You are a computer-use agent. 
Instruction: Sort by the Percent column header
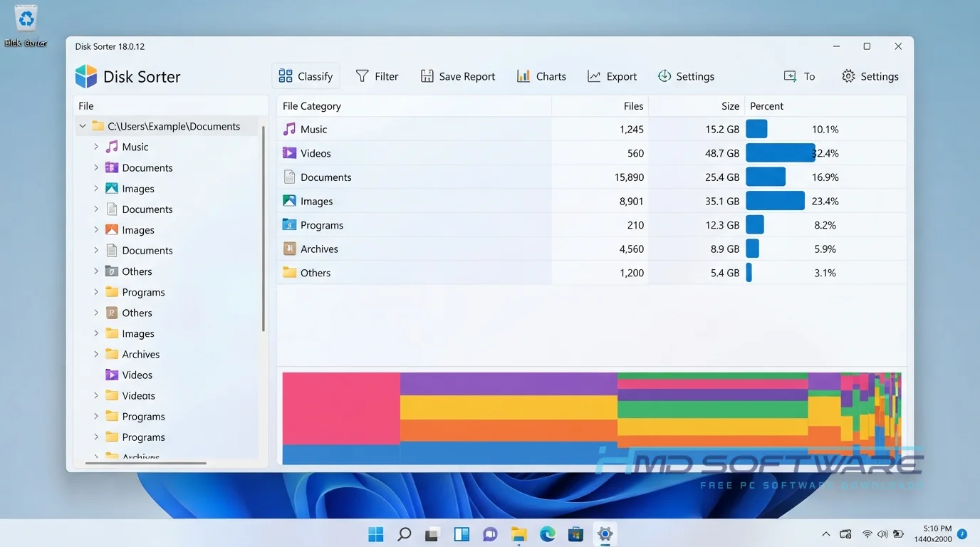coord(825,106)
